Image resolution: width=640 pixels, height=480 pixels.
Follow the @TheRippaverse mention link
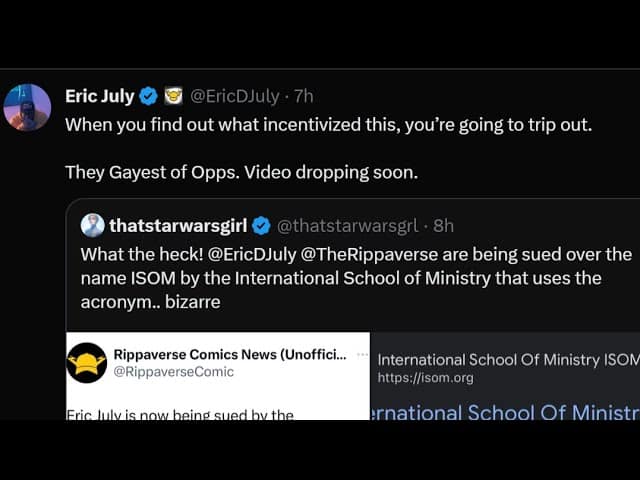point(369,255)
